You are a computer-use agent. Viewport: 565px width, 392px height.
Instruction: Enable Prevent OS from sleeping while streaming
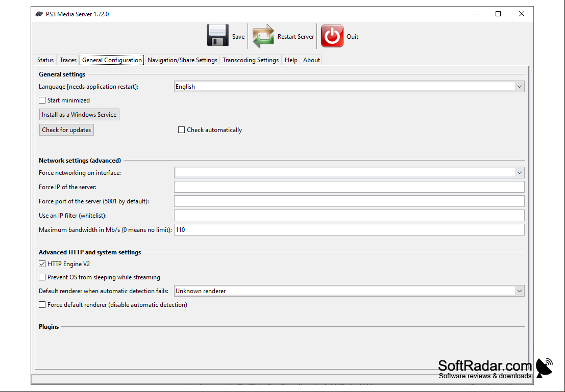42,277
